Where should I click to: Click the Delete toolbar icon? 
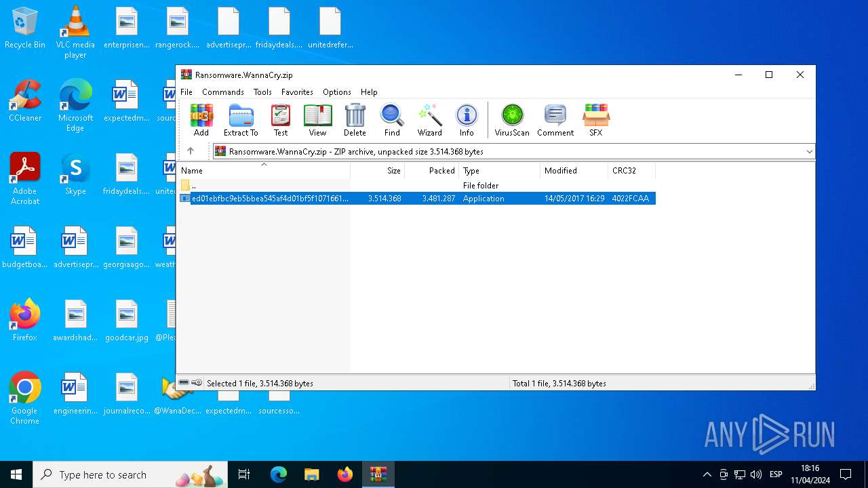pos(355,120)
